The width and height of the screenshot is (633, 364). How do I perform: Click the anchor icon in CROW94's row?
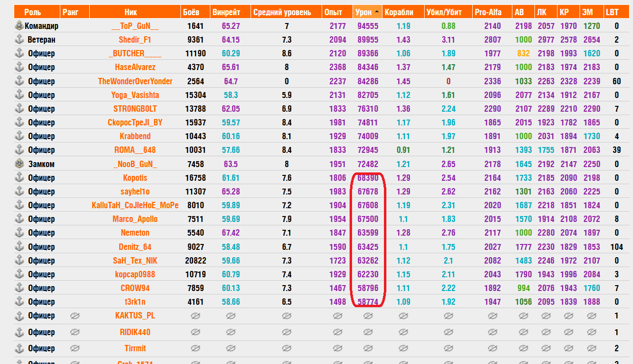[x=20, y=288]
